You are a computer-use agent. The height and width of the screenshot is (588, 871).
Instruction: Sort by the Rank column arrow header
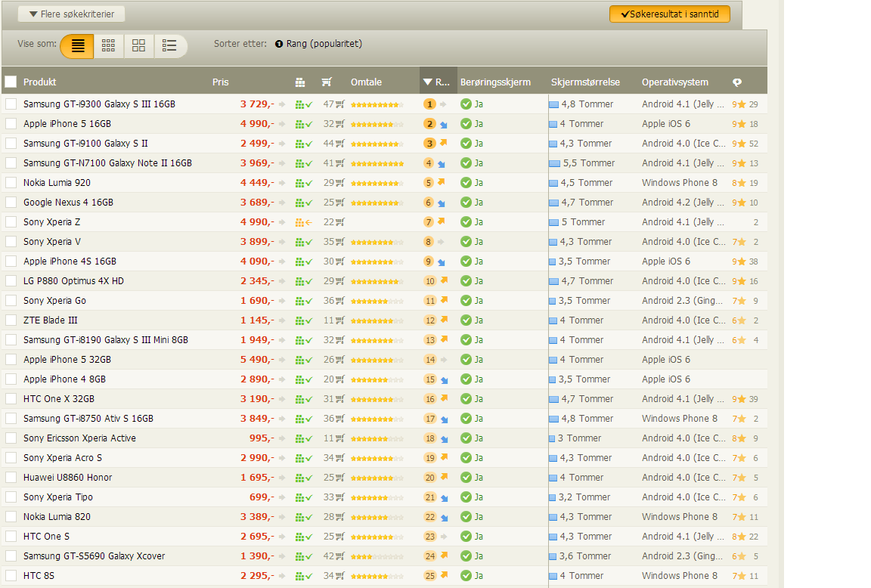pyautogui.click(x=438, y=82)
